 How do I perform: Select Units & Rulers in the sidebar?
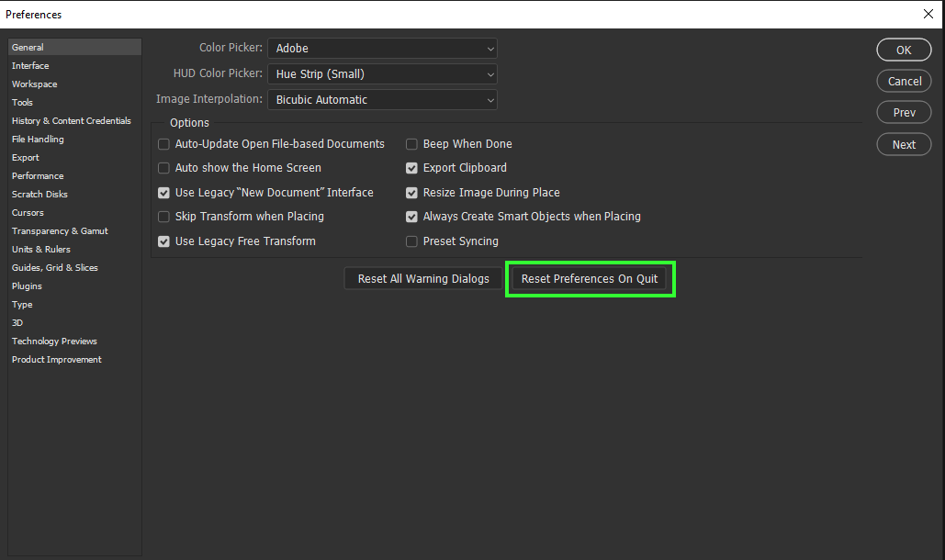41,249
